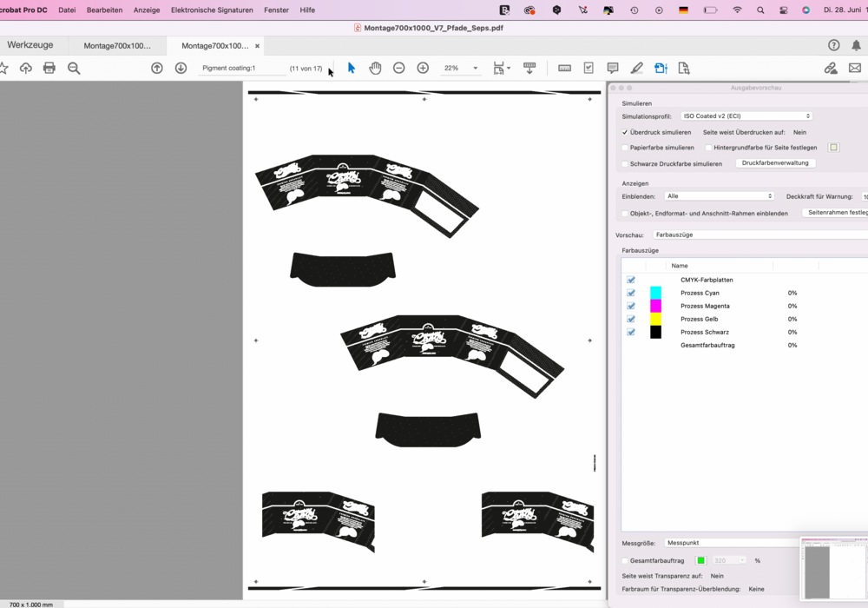Zoom in with the plus button
The height and width of the screenshot is (608, 868).
tap(423, 68)
